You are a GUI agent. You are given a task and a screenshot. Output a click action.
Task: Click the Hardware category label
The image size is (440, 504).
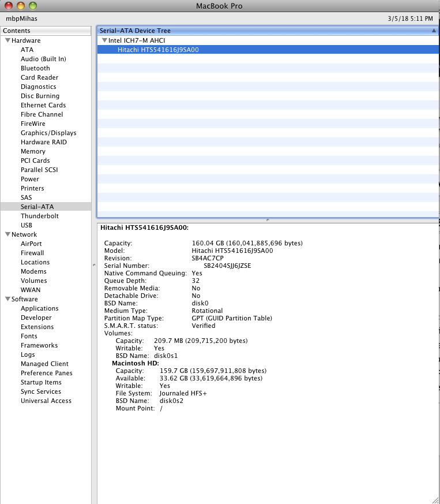coord(26,40)
